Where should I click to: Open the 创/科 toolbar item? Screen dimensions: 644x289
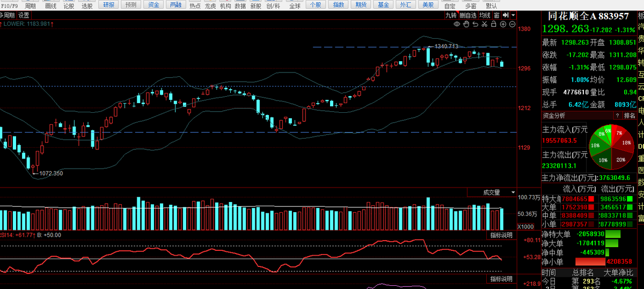tap(273, 6)
